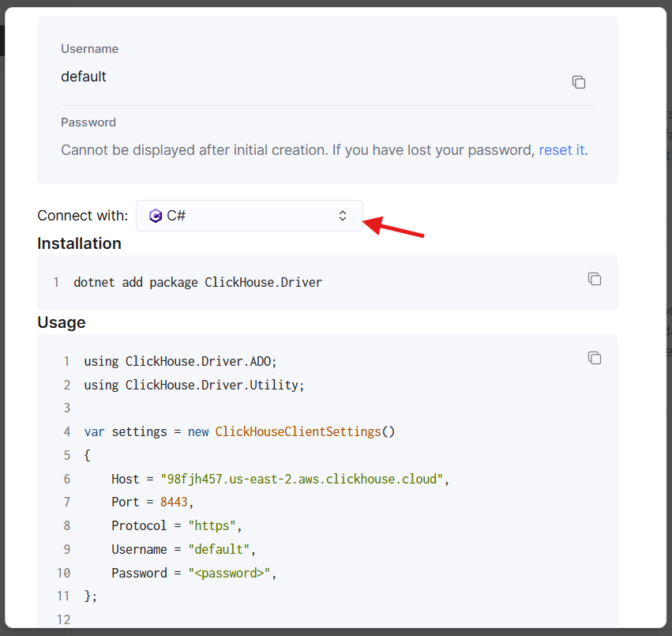Screen dimensions: 672x636
Task: Click the 'default' username text
Action: [83, 77]
